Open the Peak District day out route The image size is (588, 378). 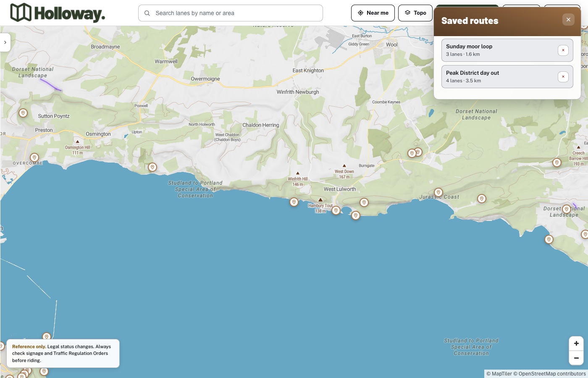pyautogui.click(x=507, y=76)
